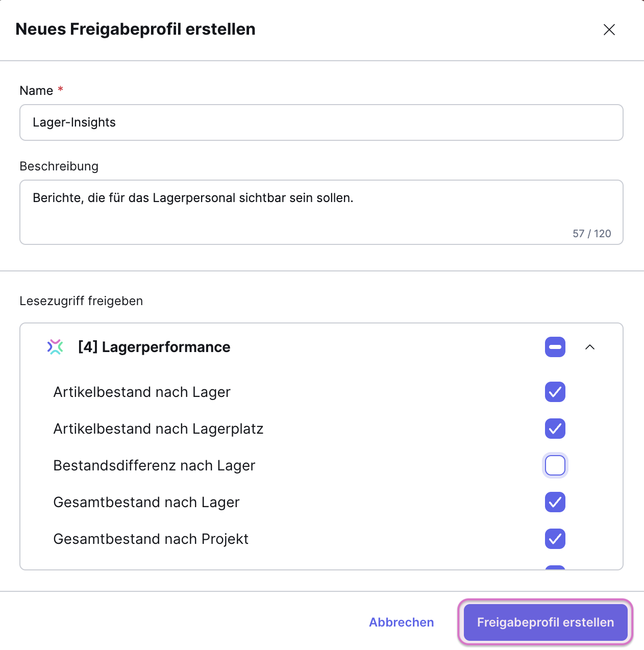The image size is (644, 650).
Task: Collapse the Lagerperformance section chevron
Action: click(590, 347)
